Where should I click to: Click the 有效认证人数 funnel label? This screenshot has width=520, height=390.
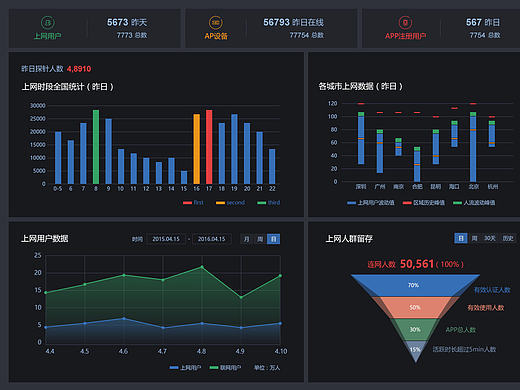(492, 290)
